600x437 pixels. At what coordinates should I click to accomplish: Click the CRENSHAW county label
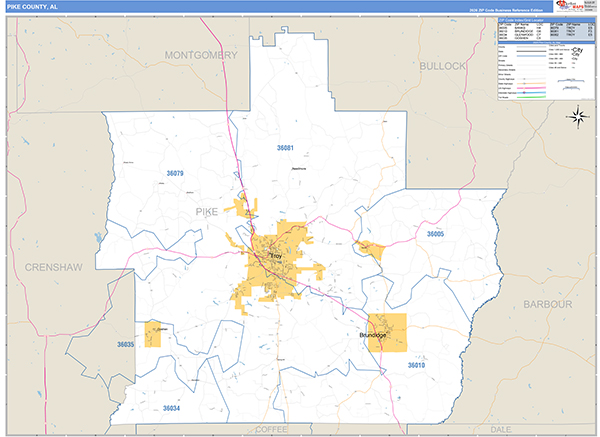point(54,267)
